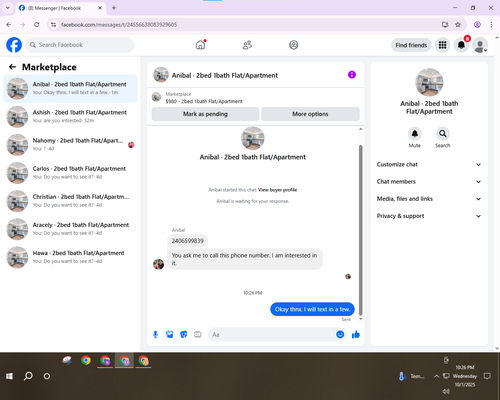
Task: Click the Mark as pending button
Action: [x=205, y=114]
